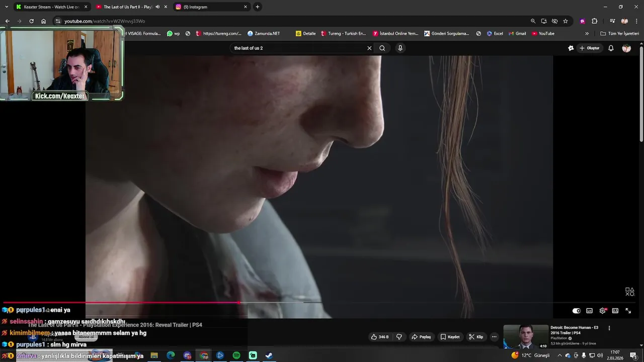Open the Excel bookmark
Screen dimensions: 644x362
(x=495, y=34)
